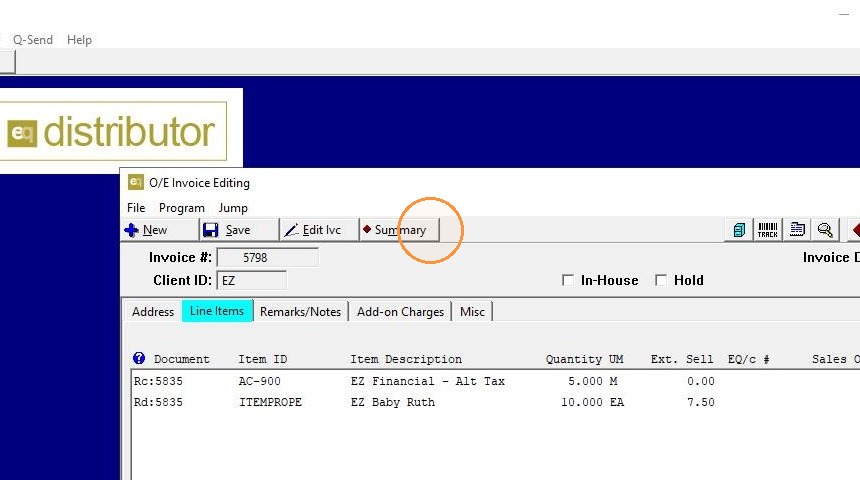Select the Rd:5835 line item row
860x480 pixels.
pos(495,402)
